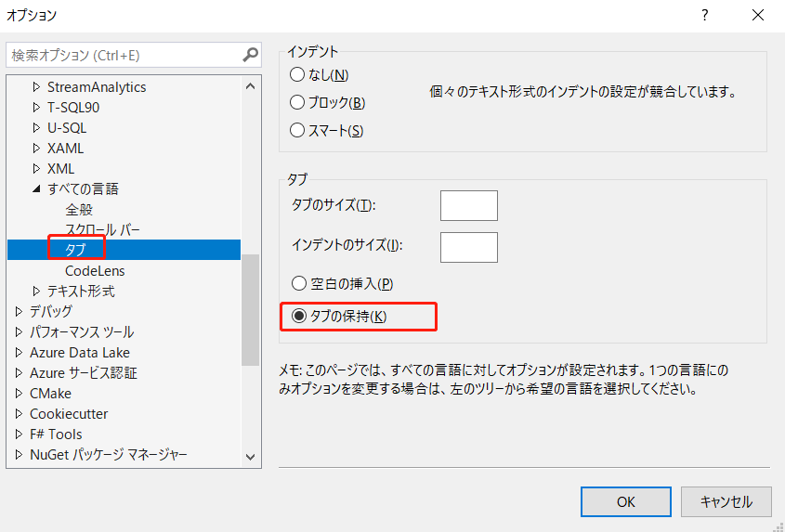The width and height of the screenshot is (785, 532).
Task: Click the search magnifier icon
Action: point(250,55)
